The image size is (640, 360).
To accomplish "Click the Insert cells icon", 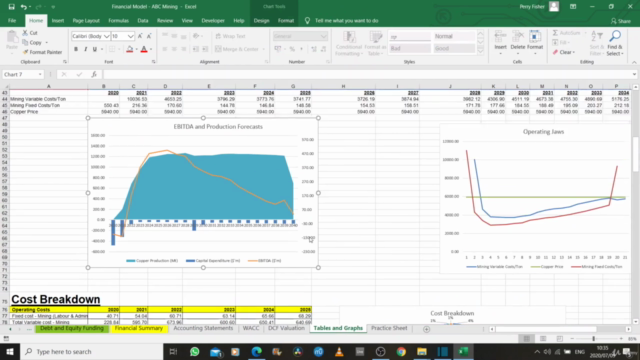I will coord(500,38).
